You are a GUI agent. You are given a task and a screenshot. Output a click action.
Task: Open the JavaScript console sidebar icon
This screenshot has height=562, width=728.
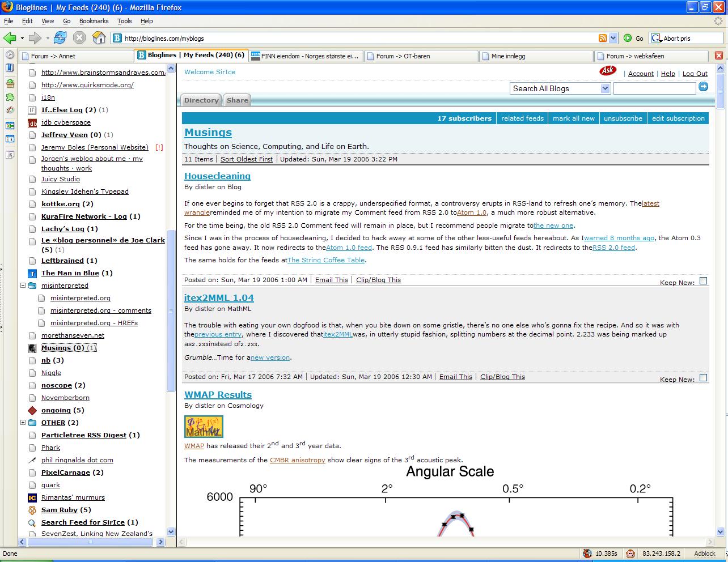coord(10,154)
